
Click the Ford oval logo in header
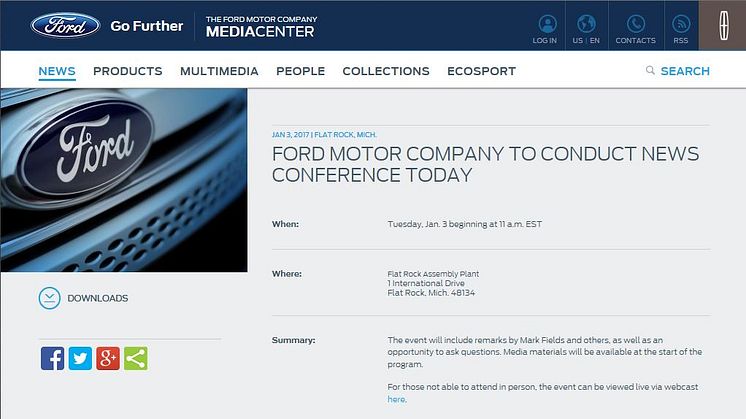point(65,25)
